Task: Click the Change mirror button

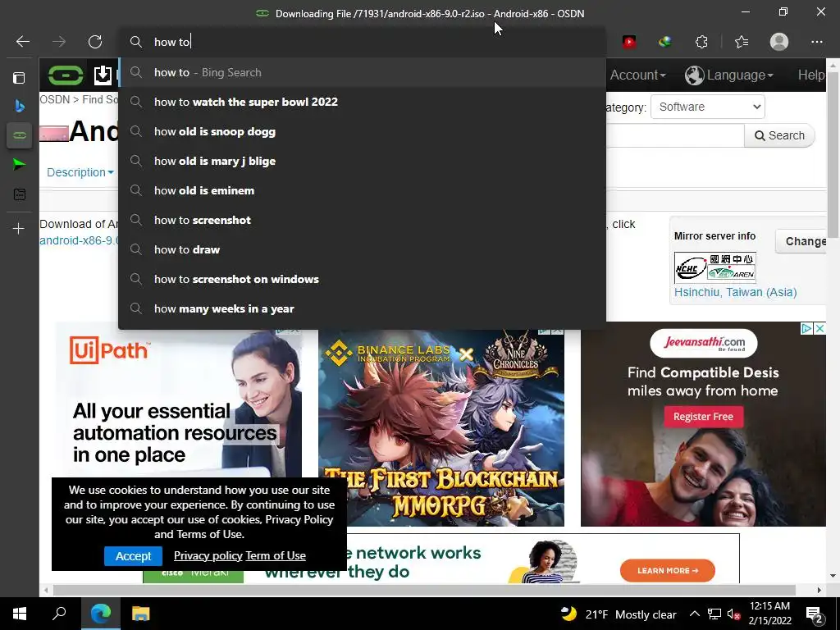Action: [801, 242]
